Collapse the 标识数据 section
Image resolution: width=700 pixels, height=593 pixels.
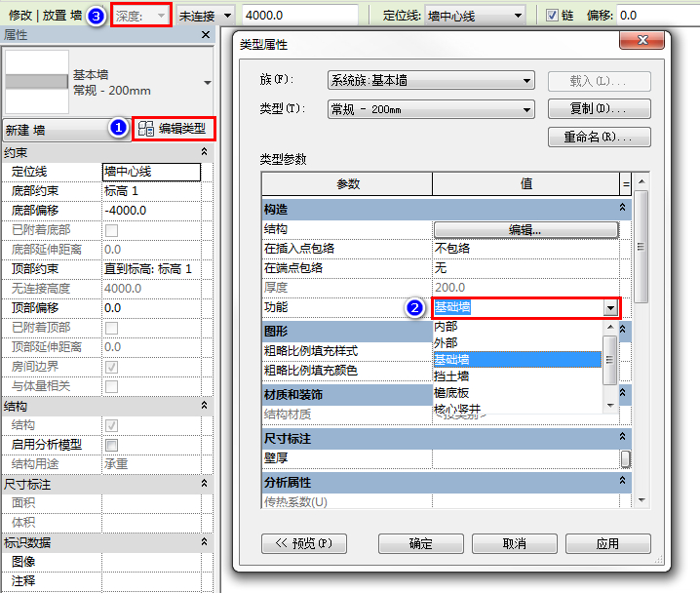click(x=204, y=541)
